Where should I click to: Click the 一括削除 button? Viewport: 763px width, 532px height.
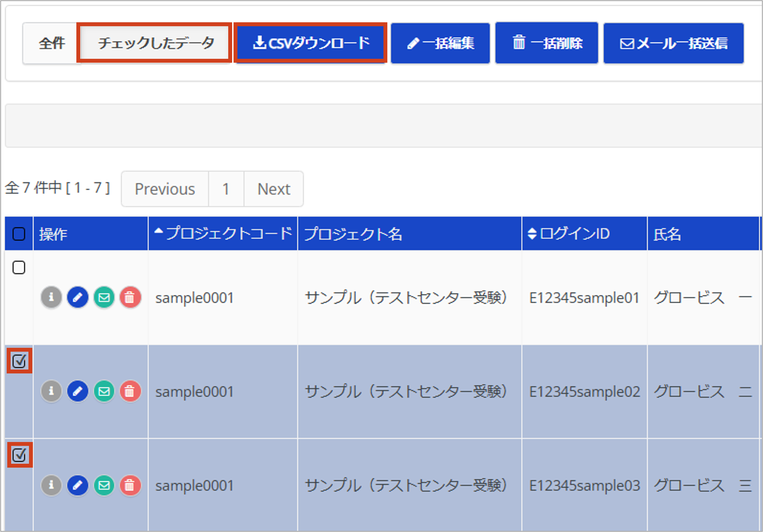point(546,43)
